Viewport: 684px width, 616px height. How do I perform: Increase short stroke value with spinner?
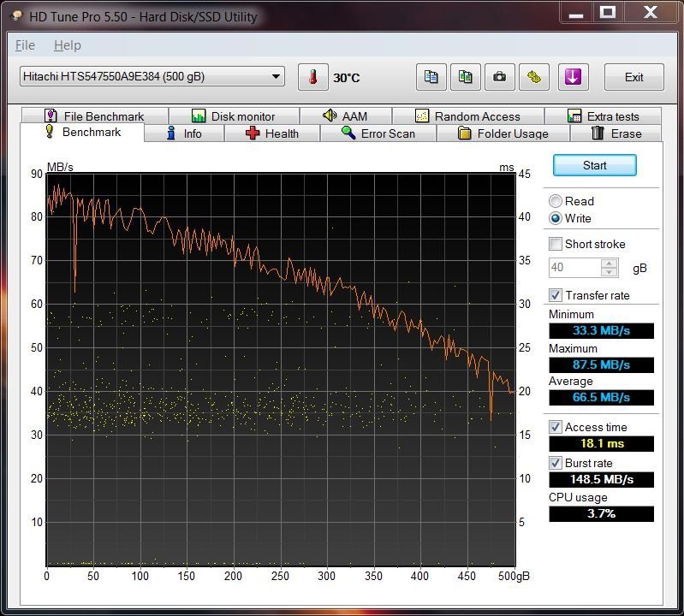pyautogui.click(x=610, y=263)
